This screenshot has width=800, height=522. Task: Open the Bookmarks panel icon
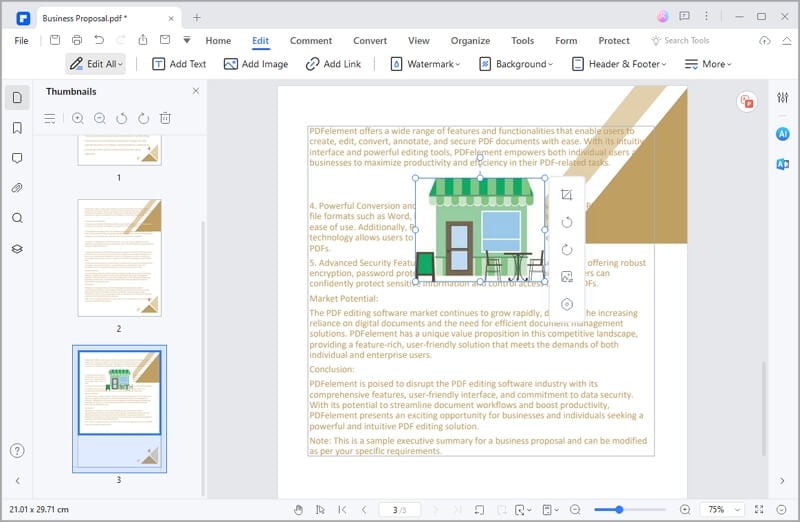tap(17, 128)
